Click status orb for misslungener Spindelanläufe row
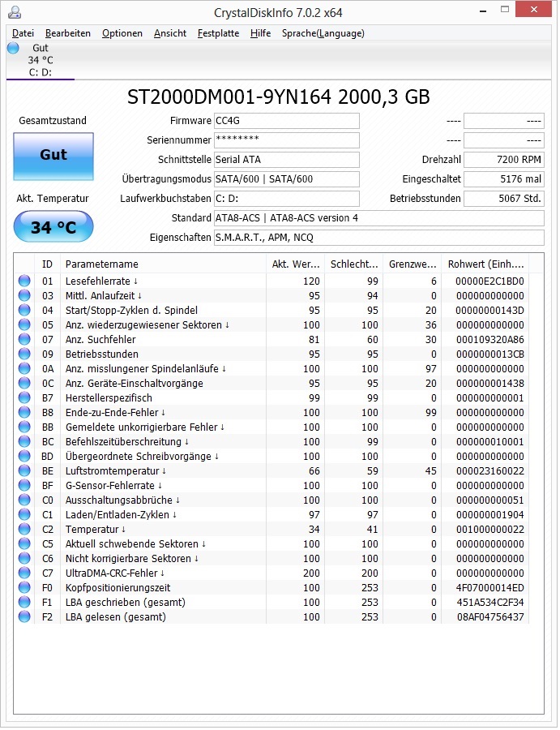 tap(24, 368)
